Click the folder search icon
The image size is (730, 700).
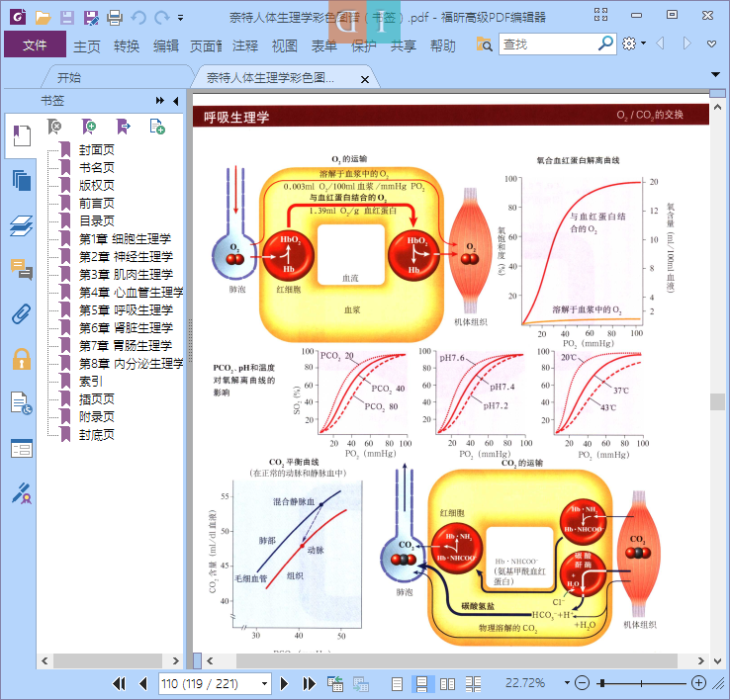(484, 44)
